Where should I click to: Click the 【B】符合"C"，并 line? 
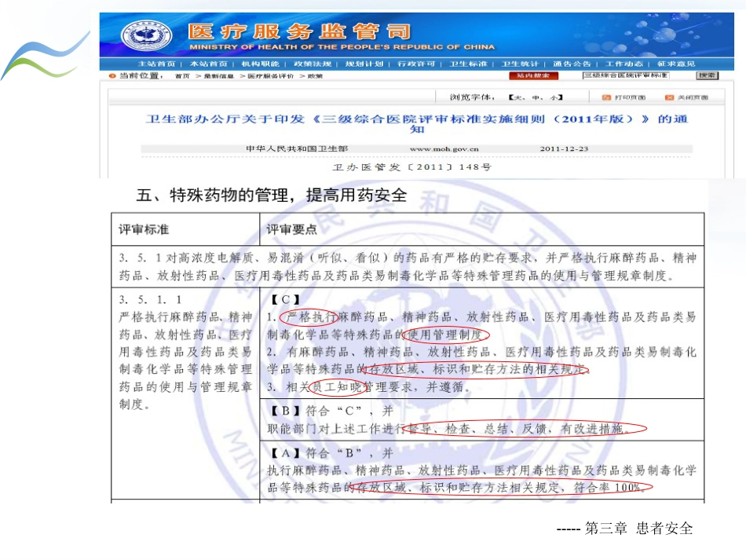pos(331,411)
